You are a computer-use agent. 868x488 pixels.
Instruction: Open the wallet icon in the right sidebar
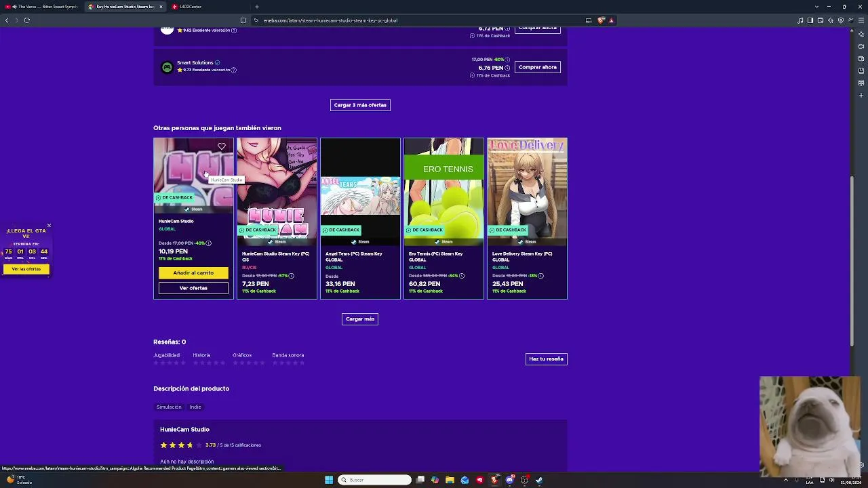coord(861,58)
